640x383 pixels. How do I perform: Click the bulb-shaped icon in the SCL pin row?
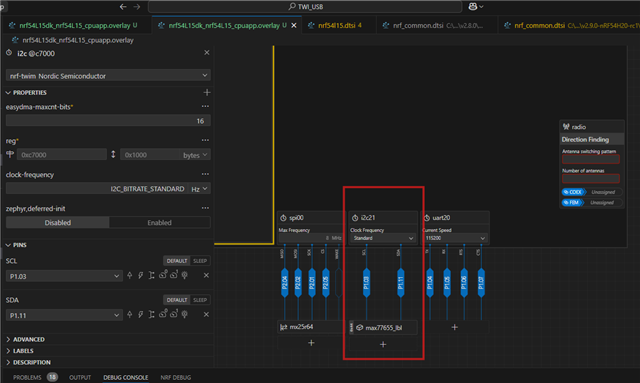tap(185, 275)
